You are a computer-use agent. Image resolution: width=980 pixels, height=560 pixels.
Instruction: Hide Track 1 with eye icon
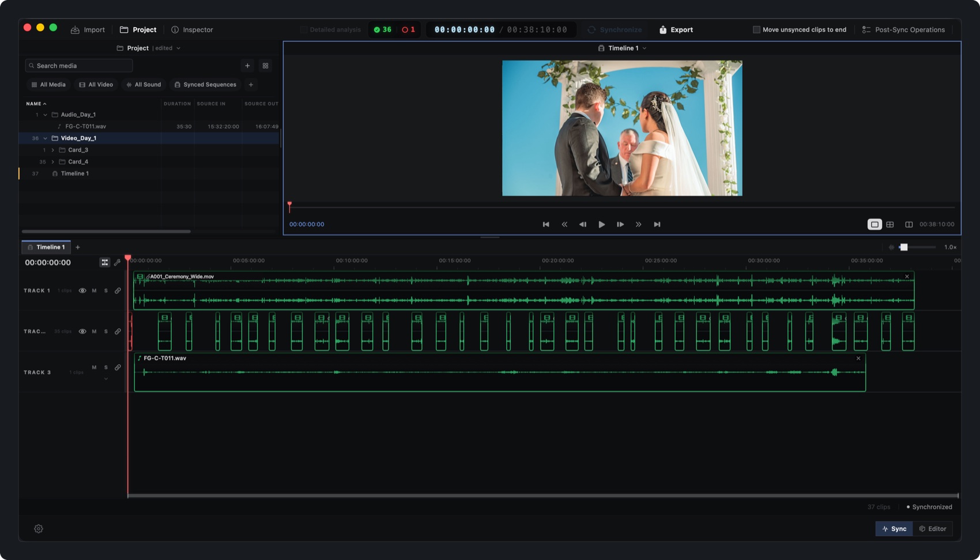point(82,291)
